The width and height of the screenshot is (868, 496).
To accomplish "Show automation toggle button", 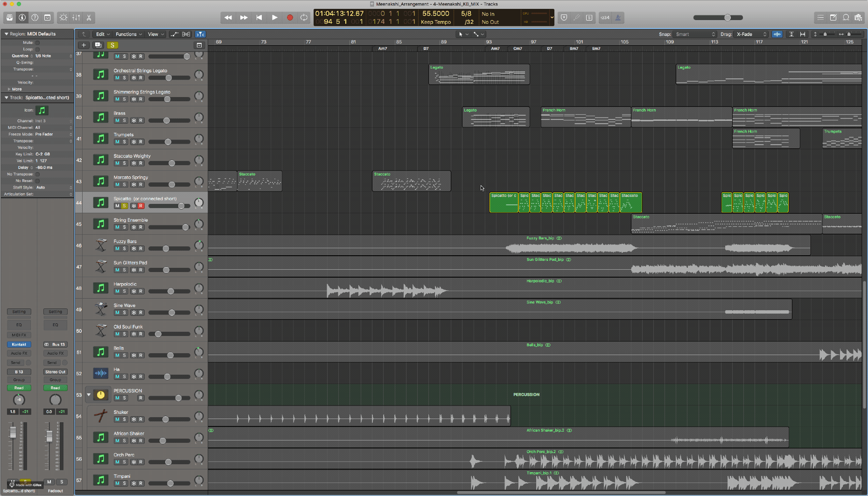I will 174,34.
